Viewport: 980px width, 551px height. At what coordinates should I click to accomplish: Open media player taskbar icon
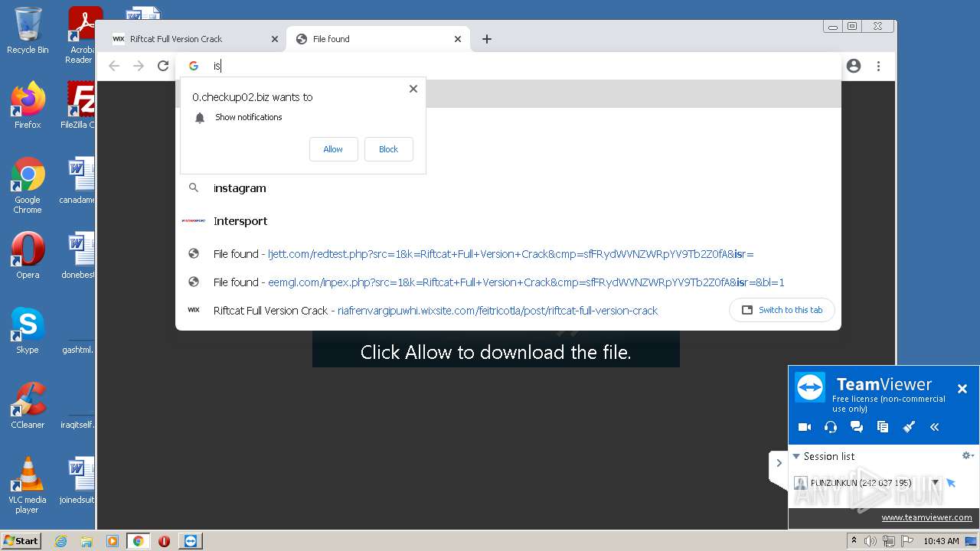tap(113, 541)
